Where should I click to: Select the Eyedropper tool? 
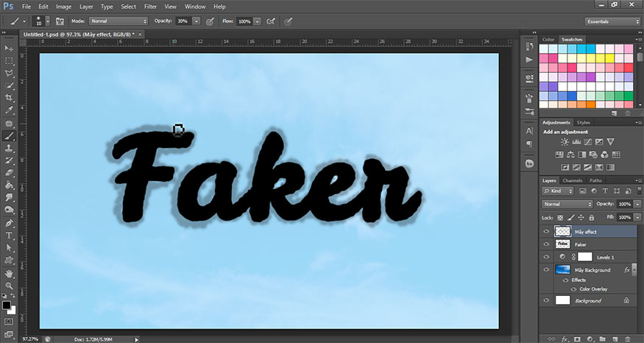pos(9,110)
